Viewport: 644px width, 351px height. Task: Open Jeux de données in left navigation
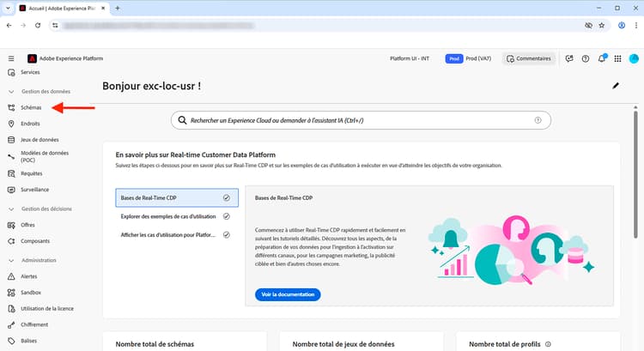pyautogui.click(x=39, y=140)
